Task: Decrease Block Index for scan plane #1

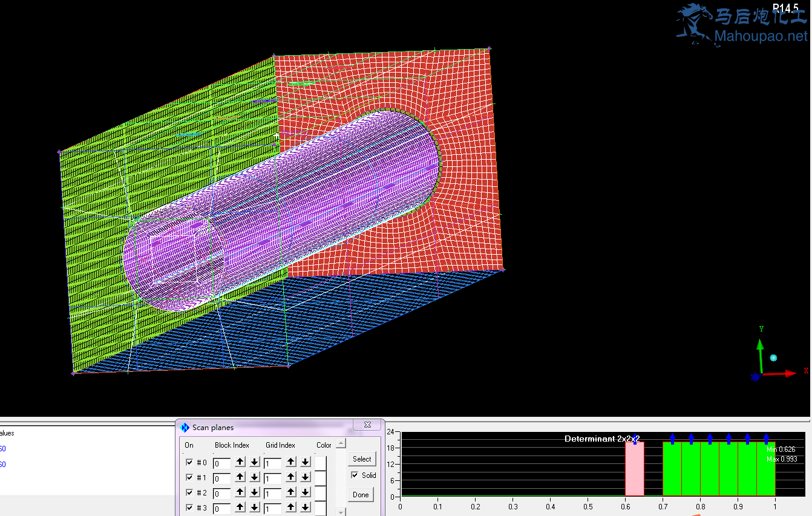Action: click(x=254, y=477)
